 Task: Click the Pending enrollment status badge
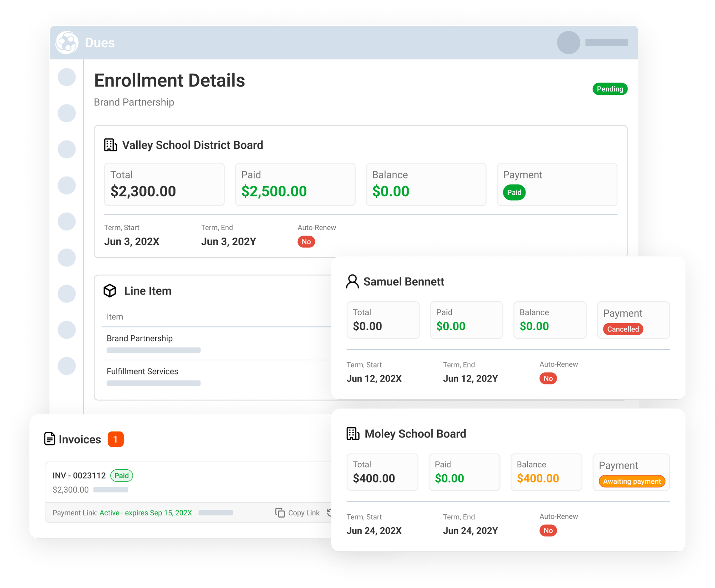coord(610,89)
